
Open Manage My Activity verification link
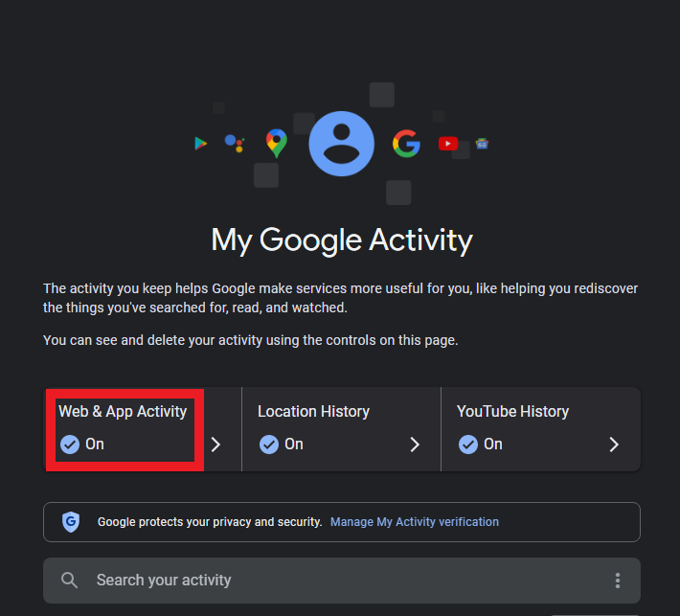click(415, 521)
